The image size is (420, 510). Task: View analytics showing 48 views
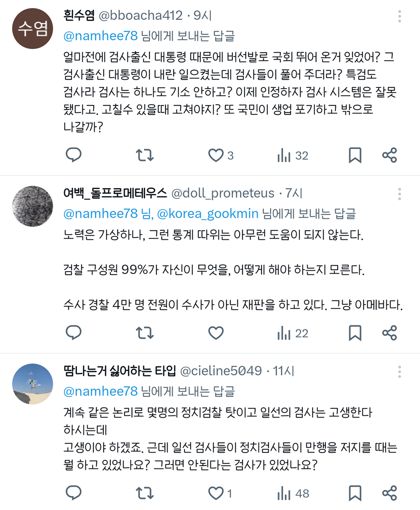[293, 494]
